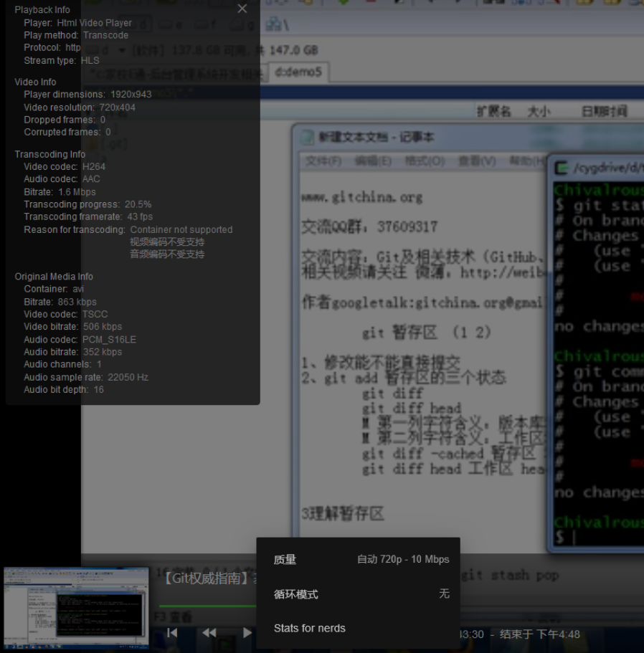Open the drive selector dropdown showing d
Image resolution: width=644 pixels, height=653 pixels.
pyautogui.click(x=122, y=49)
